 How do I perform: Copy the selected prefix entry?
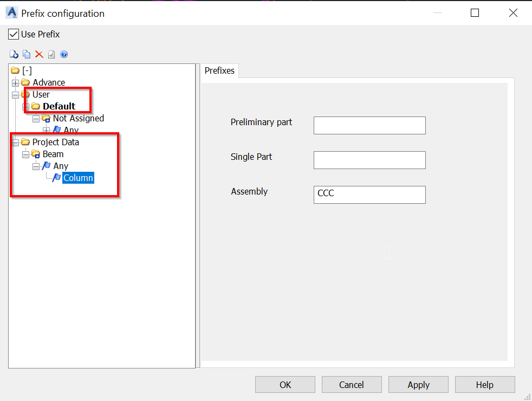coord(26,54)
